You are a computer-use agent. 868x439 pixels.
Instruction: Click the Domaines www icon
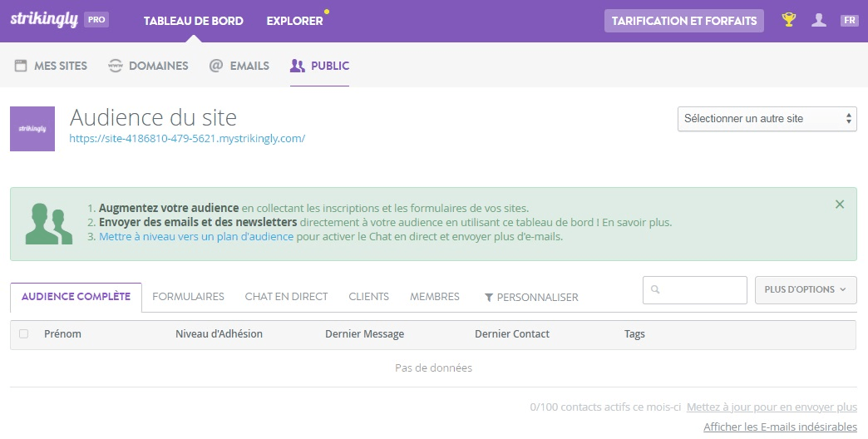point(116,66)
